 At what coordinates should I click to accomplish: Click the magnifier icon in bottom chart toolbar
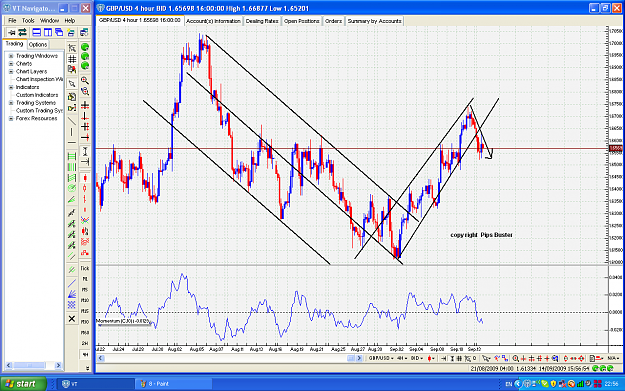(x=515, y=358)
